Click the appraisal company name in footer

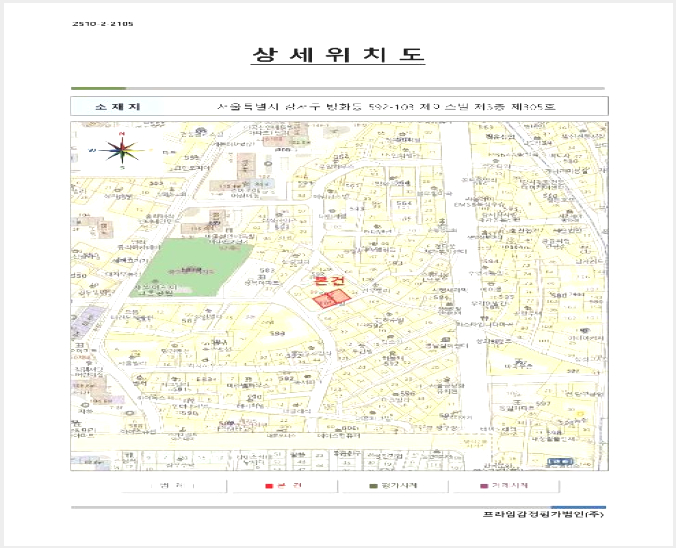[543, 514]
